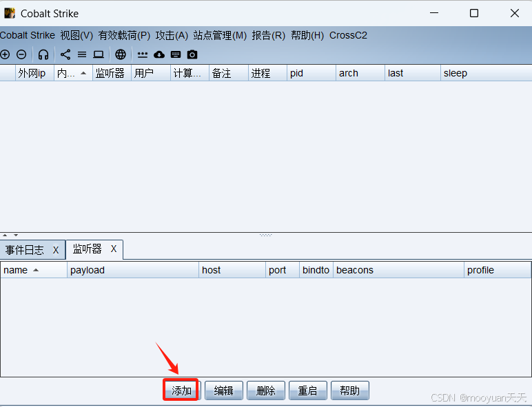The width and height of the screenshot is (532, 407).
Task: Open the Cobalt Strike menu
Action: click(28, 35)
